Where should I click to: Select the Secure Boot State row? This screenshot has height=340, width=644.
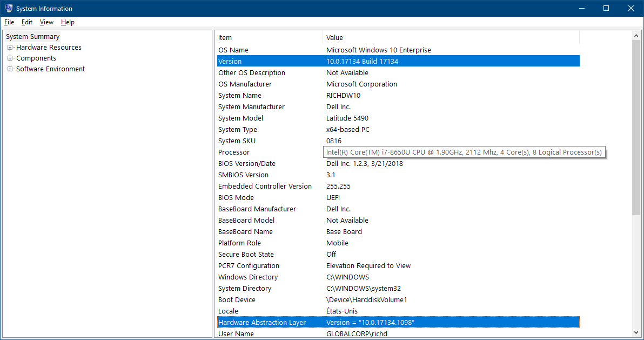(x=398, y=255)
